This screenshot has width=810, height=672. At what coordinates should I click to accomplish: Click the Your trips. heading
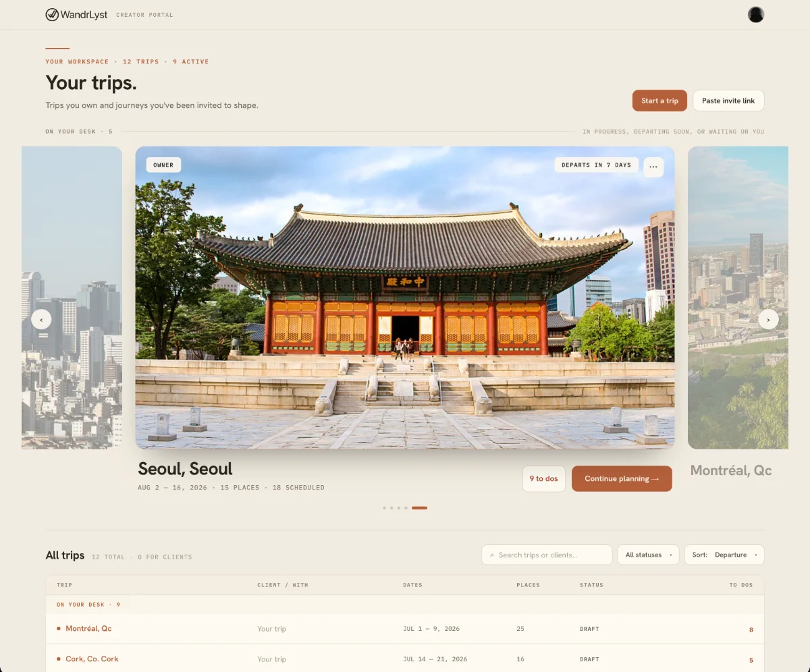(91, 82)
